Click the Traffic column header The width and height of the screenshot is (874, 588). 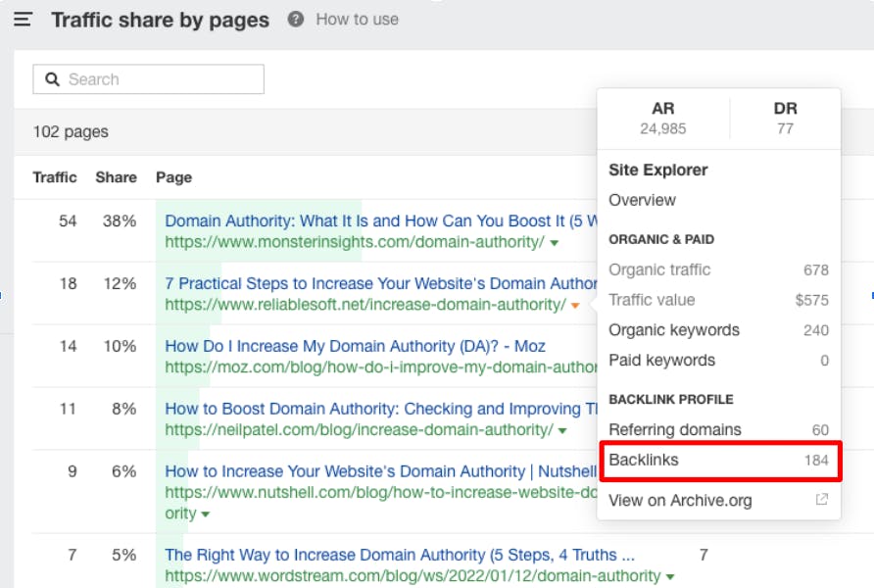tap(55, 177)
